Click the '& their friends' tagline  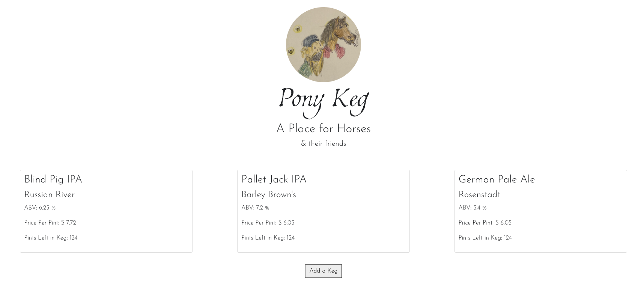click(x=323, y=144)
